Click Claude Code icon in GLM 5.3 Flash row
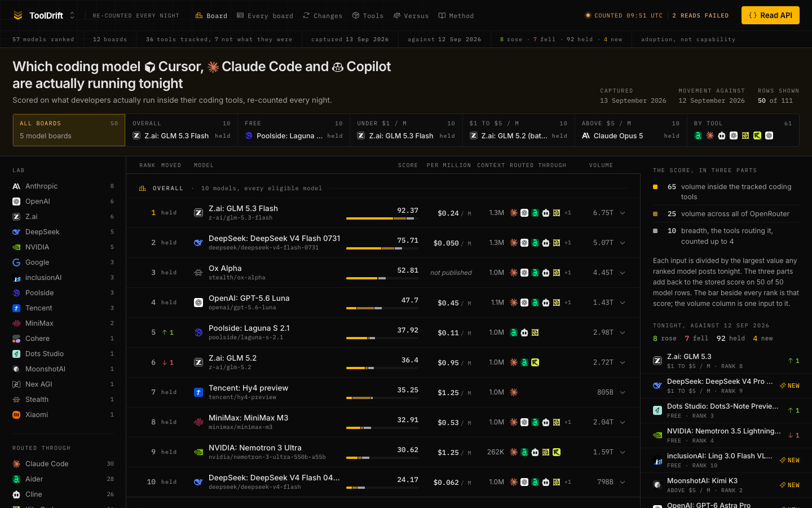 514,213
